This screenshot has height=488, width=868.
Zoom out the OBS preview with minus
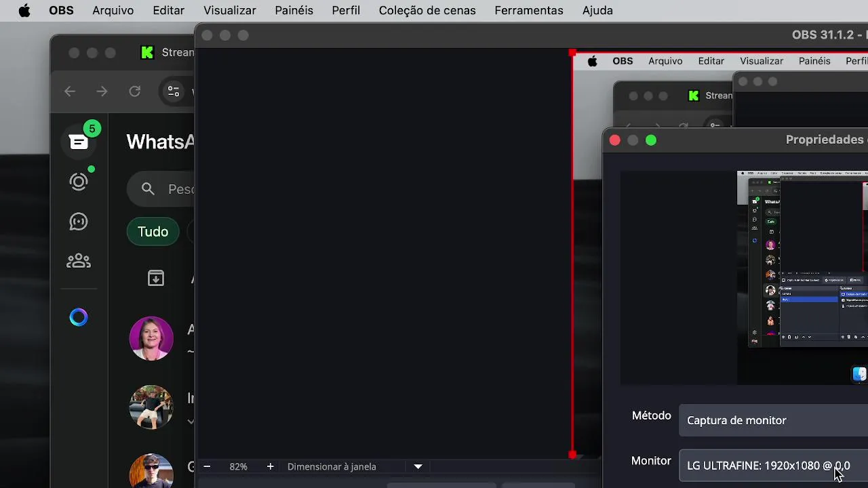coord(207,466)
